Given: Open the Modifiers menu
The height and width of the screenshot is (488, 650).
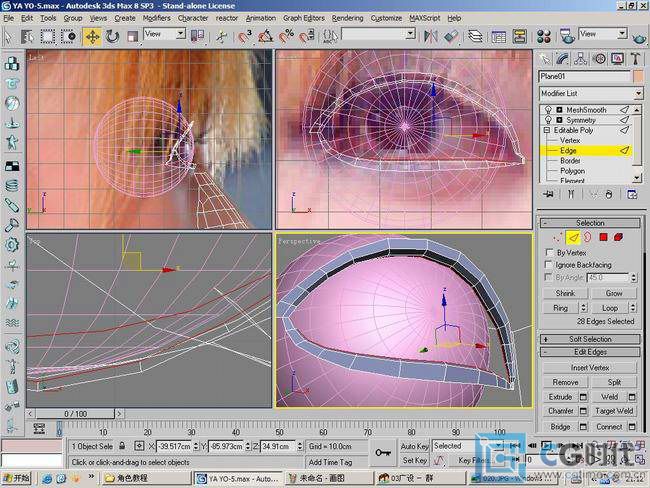Looking at the screenshot, I should [156, 18].
